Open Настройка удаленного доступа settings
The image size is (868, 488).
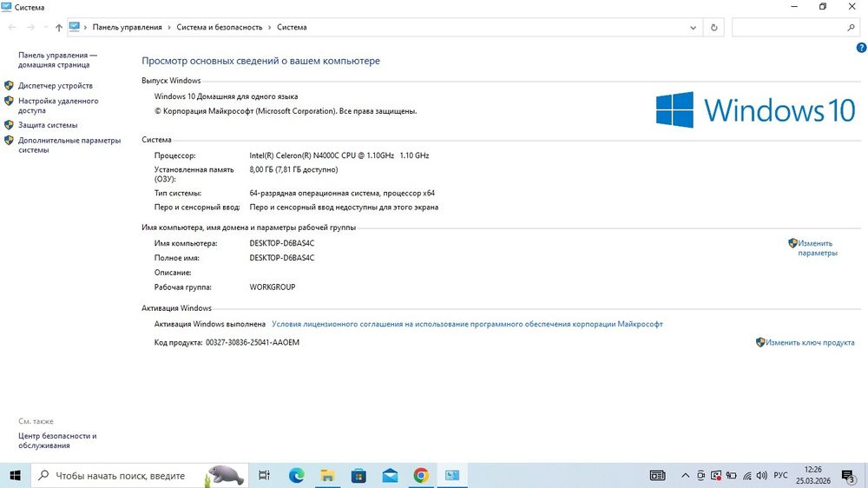(58, 106)
